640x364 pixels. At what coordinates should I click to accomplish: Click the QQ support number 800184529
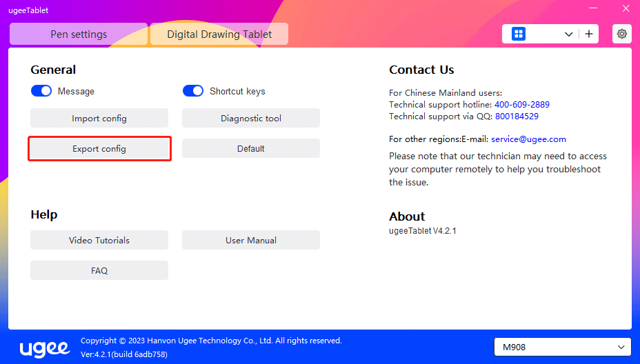point(517,117)
